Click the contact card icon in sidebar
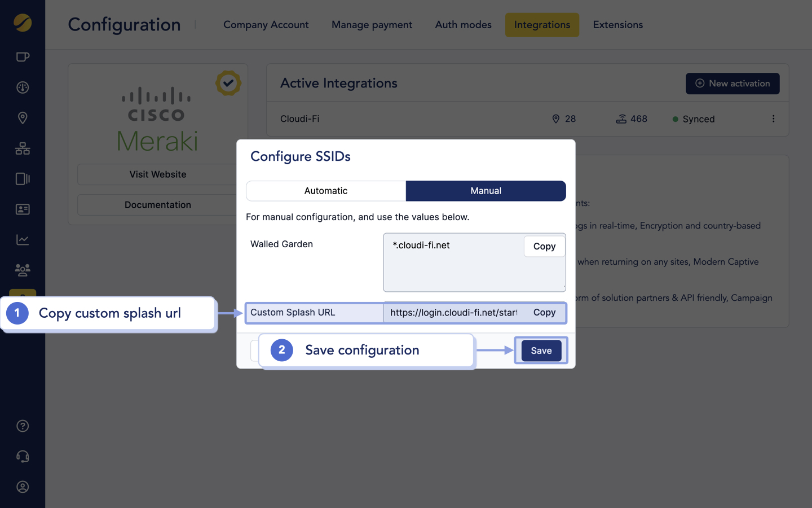This screenshot has width=812, height=508. click(x=22, y=209)
